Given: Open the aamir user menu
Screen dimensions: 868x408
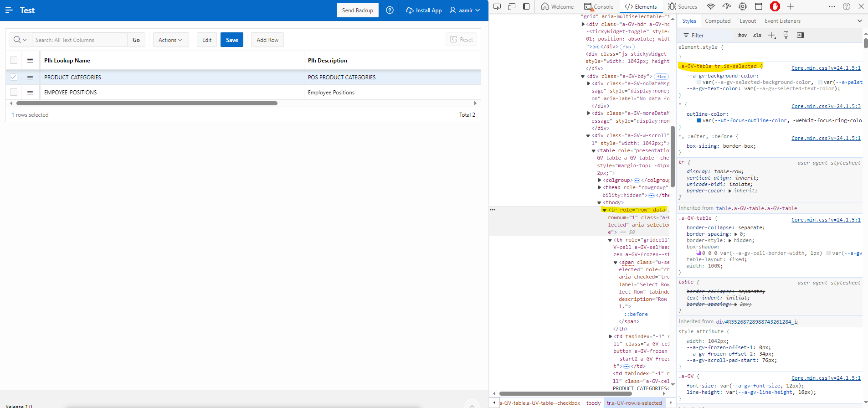Looking at the screenshot, I should pyautogui.click(x=465, y=10).
